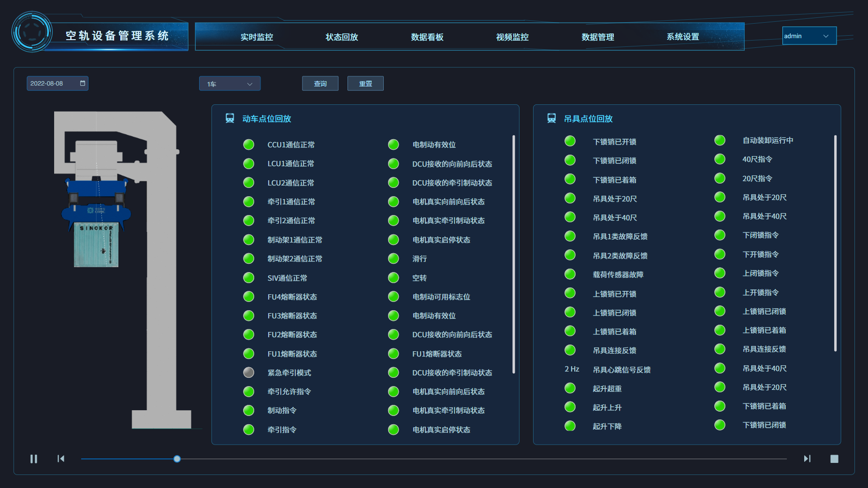This screenshot has height=488, width=868.
Task: Click the green indicator for 自动装卸运行中
Action: tap(720, 140)
